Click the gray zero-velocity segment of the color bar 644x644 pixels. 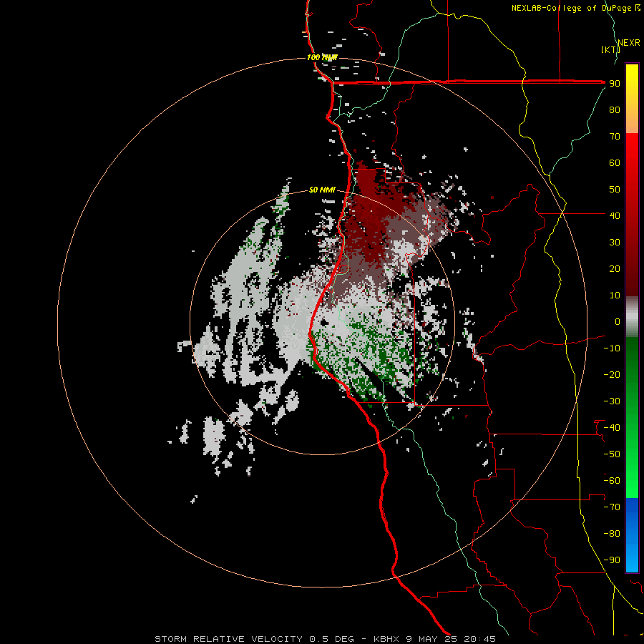[632, 317]
